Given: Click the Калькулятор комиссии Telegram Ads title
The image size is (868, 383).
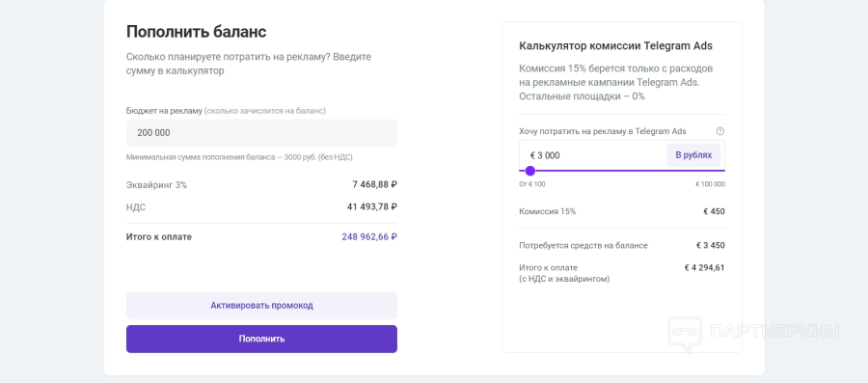Looking at the screenshot, I should [x=615, y=46].
